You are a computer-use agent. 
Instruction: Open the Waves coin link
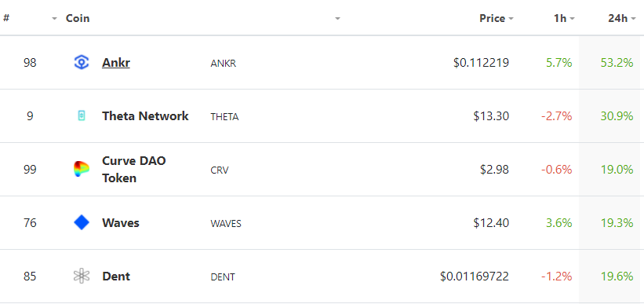pos(121,223)
